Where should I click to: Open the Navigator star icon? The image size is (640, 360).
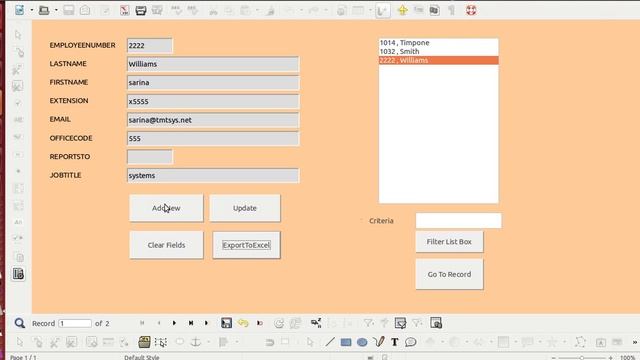tap(402, 10)
